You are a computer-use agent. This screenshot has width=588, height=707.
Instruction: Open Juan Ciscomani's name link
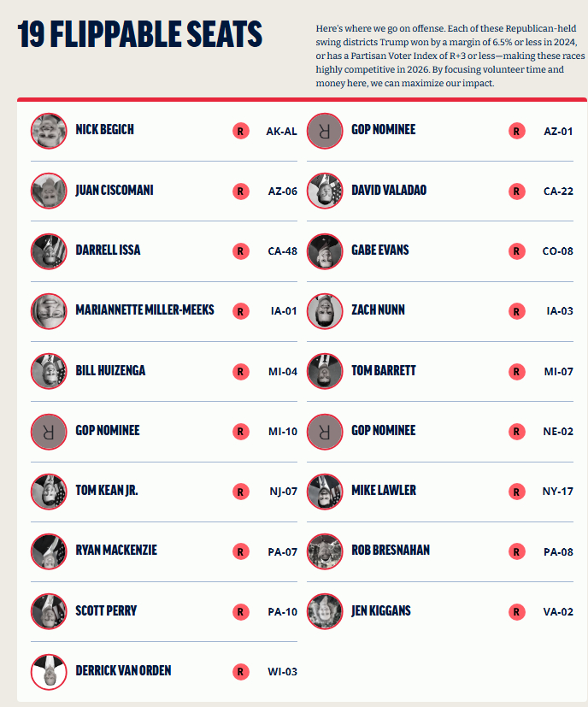(114, 191)
